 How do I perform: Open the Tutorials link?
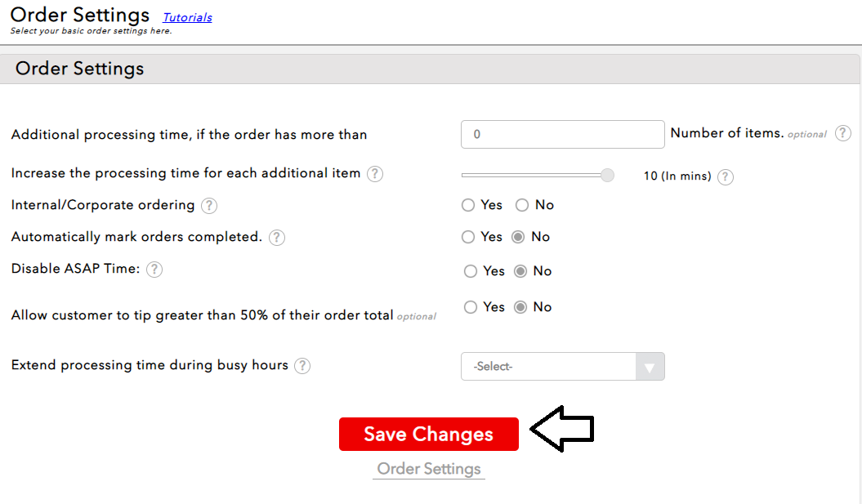click(x=187, y=17)
